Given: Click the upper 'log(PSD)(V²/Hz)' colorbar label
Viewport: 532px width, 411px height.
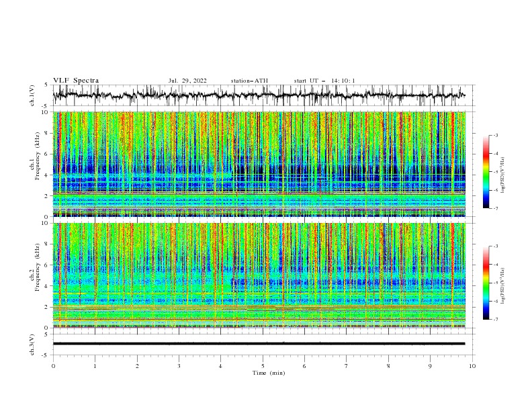Looking at the screenshot, I should click(502, 175).
